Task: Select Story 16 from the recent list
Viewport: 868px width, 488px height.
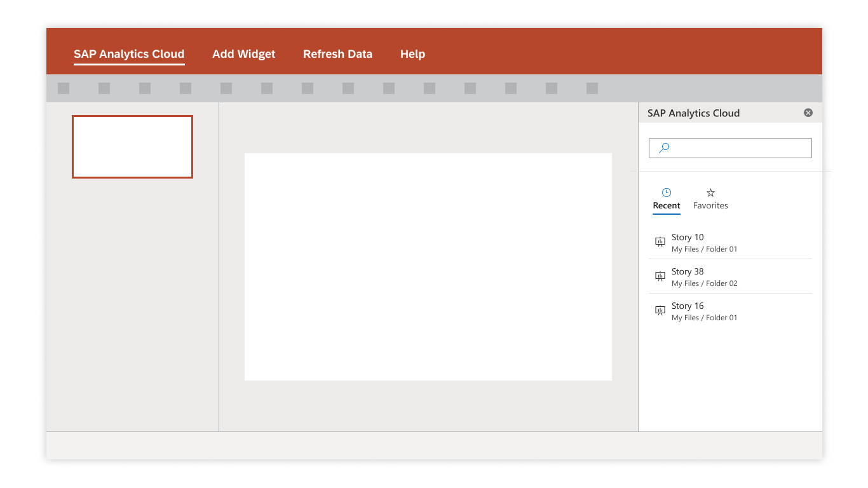Action: tap(730, 311)
